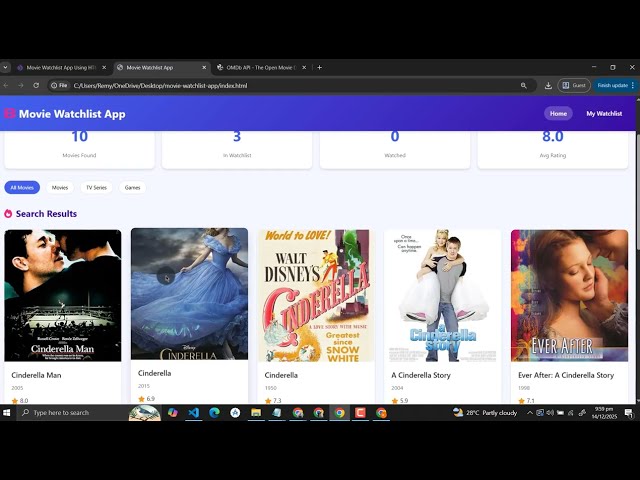
Task: Click the File site info chip
Action: tap(59, 85)
